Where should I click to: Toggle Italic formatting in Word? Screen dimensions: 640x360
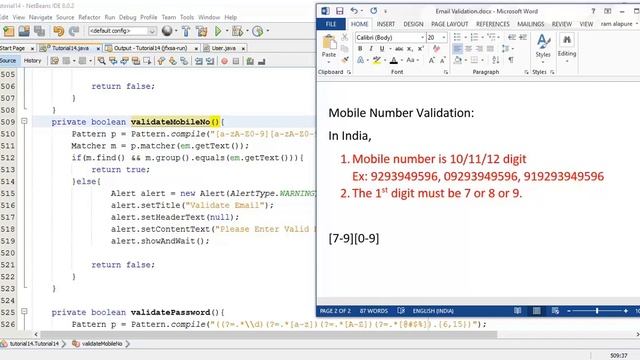[371, 49]
